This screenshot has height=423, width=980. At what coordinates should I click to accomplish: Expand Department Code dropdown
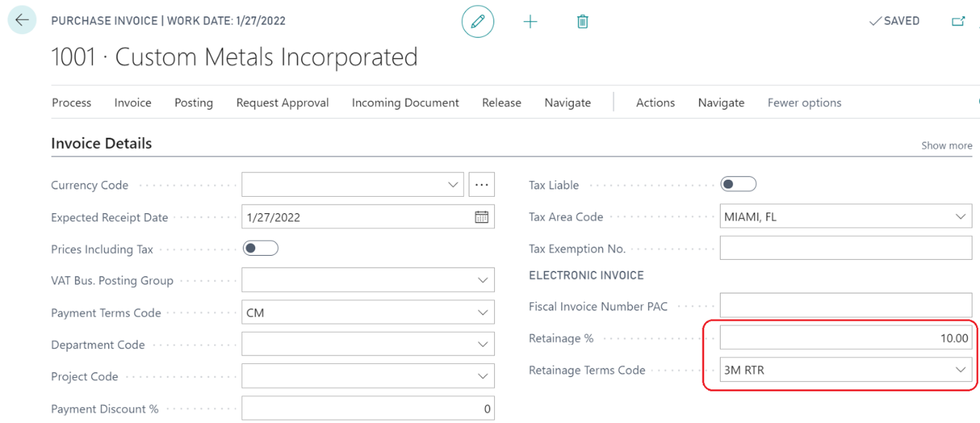pyautogui.click(x=483, y=345)
